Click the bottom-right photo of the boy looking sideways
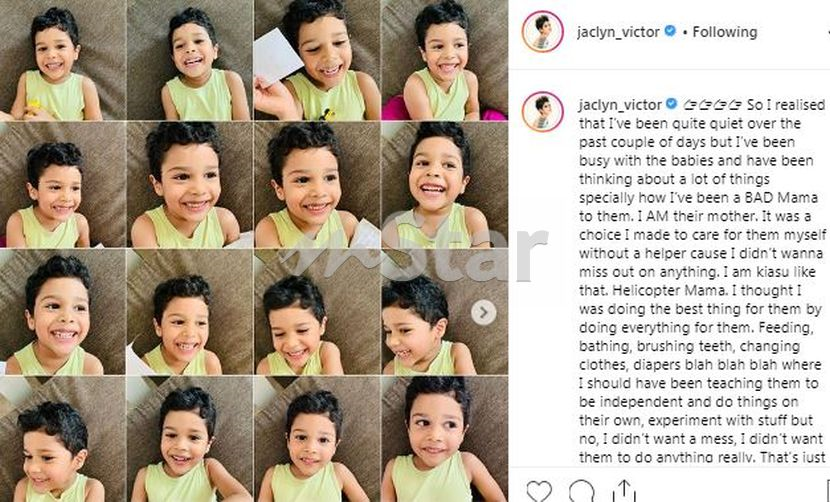 pos(445,439)
